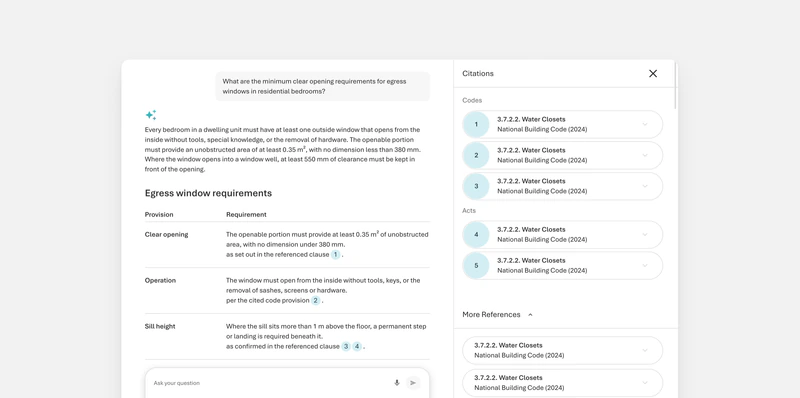The width and height of the screenshot is (800, 398).
Task: Click the 'Sill height' row label
Action: coord(160,327)
